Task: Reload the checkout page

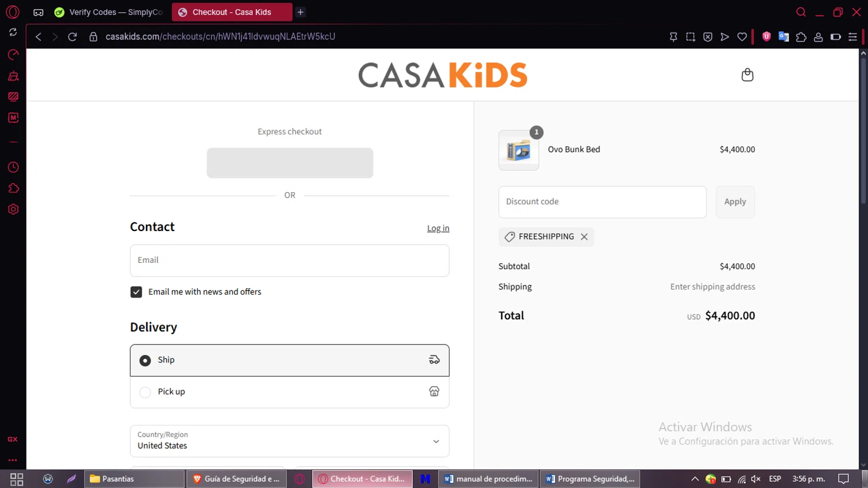Action: pos(72,36)
